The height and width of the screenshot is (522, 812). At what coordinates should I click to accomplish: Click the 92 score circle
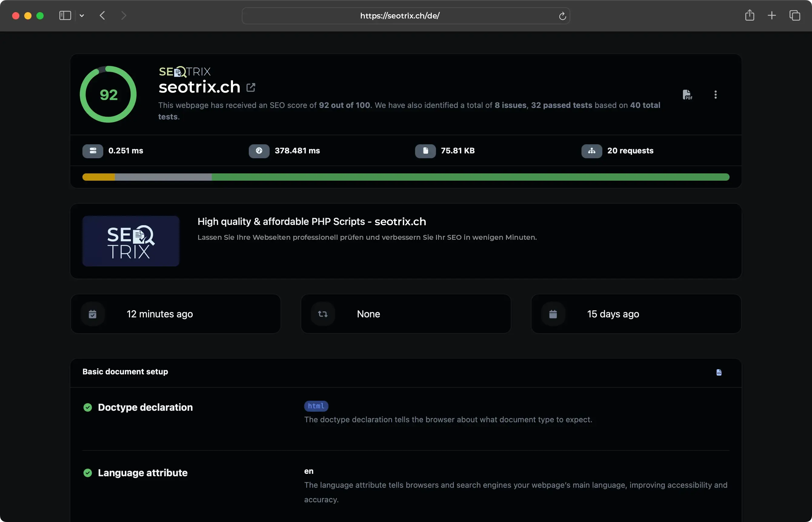tap(108, 94)
